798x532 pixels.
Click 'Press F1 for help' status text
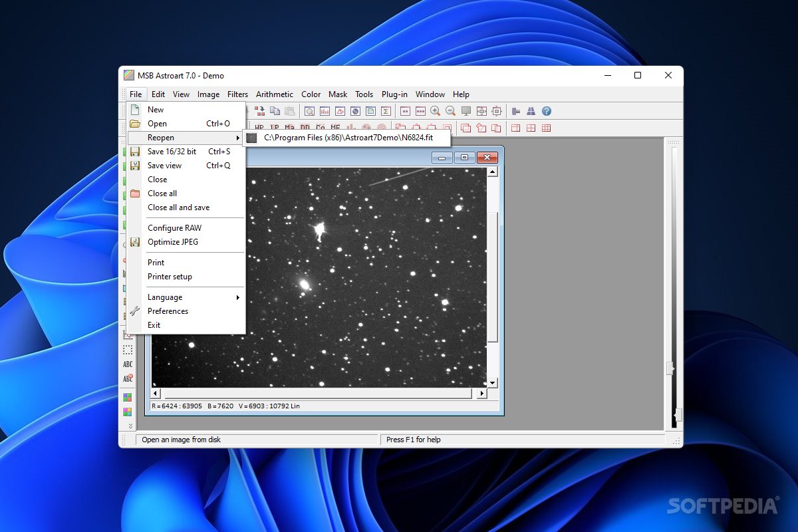(413, 440)
